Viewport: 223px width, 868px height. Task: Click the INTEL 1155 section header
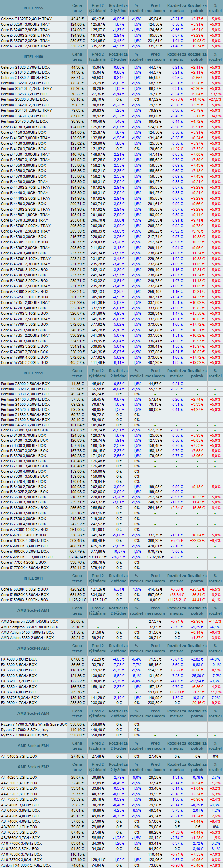click(34, 8)
